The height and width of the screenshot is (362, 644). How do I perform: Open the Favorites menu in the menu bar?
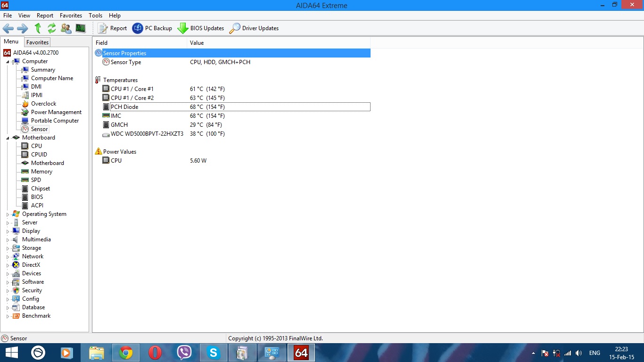point(71,16)
